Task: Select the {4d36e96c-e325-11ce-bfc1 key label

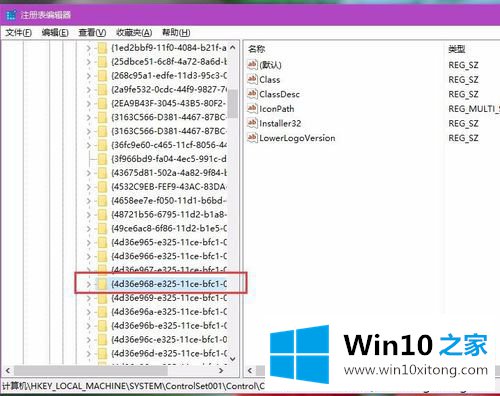Action: pyautogui.click(x=169, y=340)
